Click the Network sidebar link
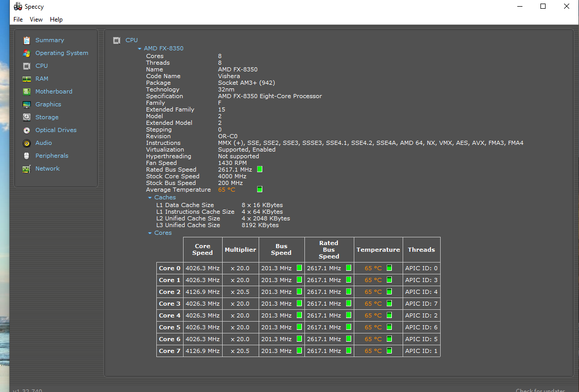Image resolution: width=579 pixels, height=392 pixels. pos(47,169)
